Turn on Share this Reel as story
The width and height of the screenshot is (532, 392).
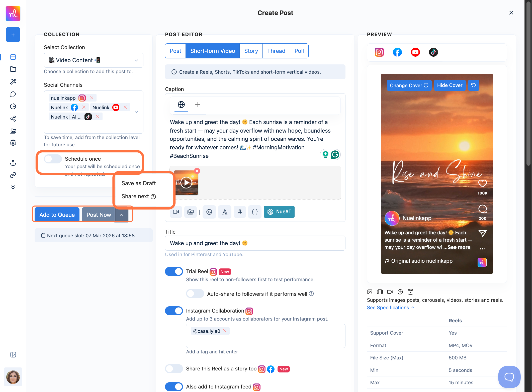click(174, 369)
